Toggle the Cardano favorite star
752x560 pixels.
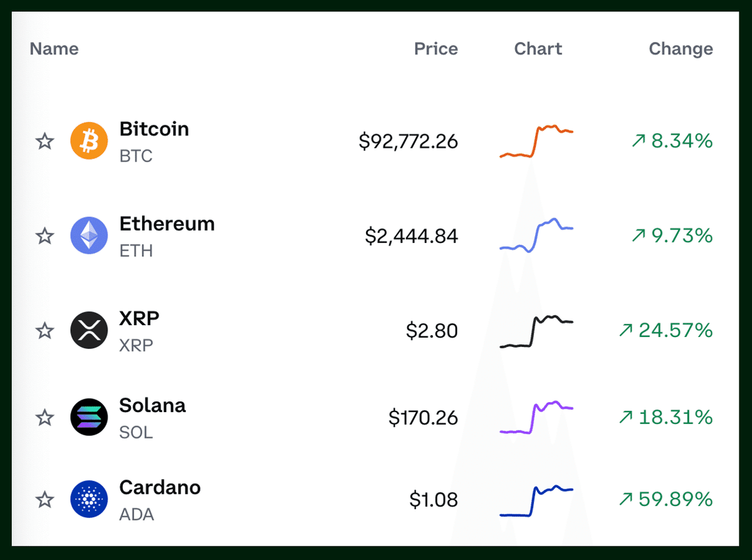(x=44, y=500)
